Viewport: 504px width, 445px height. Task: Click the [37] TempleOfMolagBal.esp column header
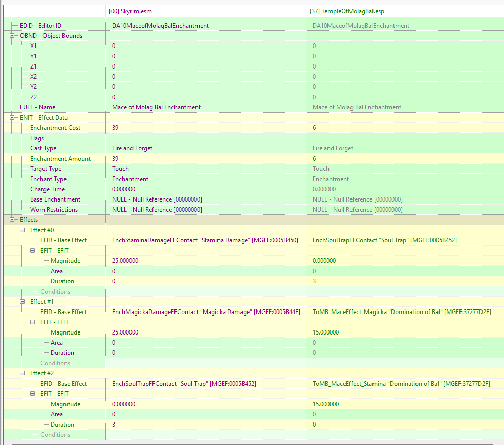click(x=405, y=11)
